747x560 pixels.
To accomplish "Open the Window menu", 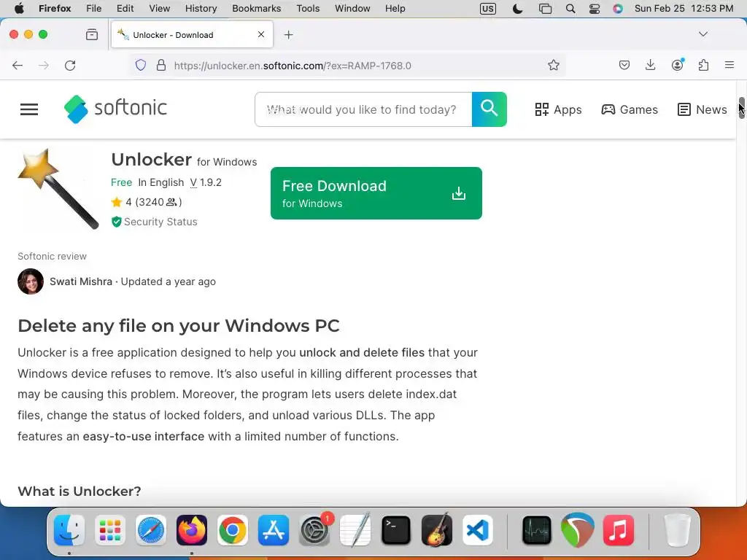I will click(352, 9).
